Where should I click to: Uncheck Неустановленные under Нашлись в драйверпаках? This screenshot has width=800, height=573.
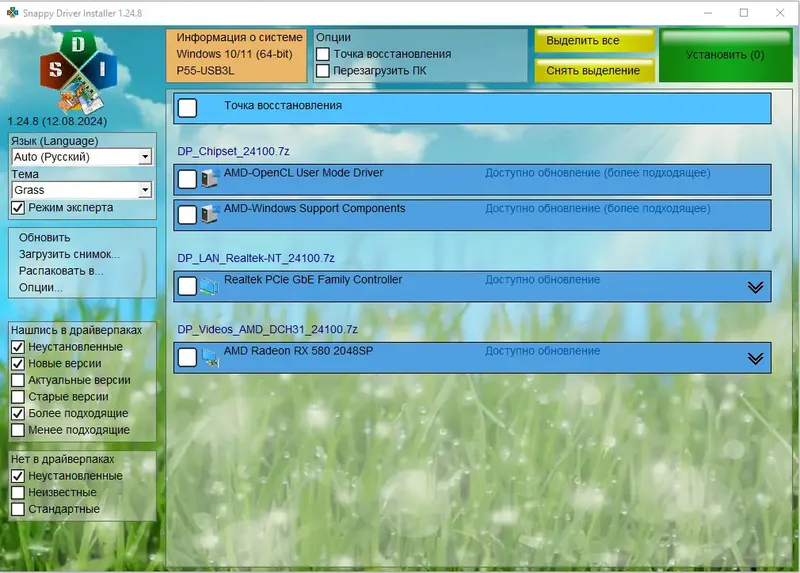18,347
